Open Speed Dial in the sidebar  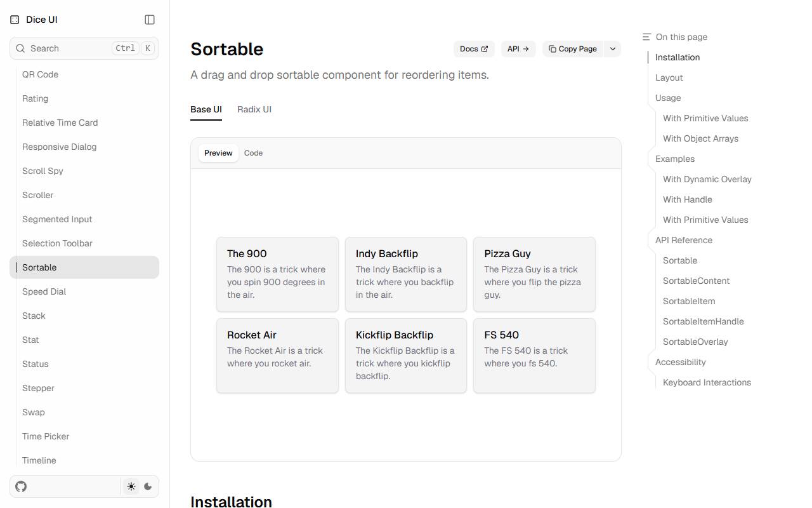click(84, 291)
